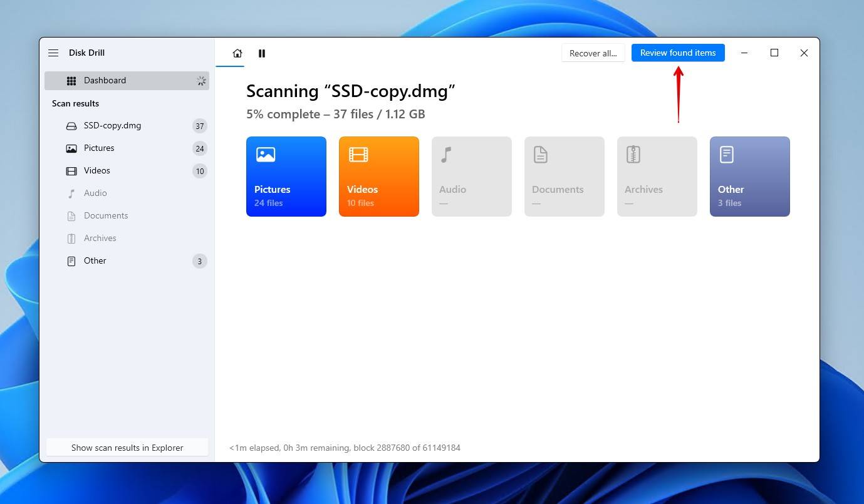Open Pictures scan results in sidebar
Viewport: 864px width, 504px height.
[x=127, y=148]
